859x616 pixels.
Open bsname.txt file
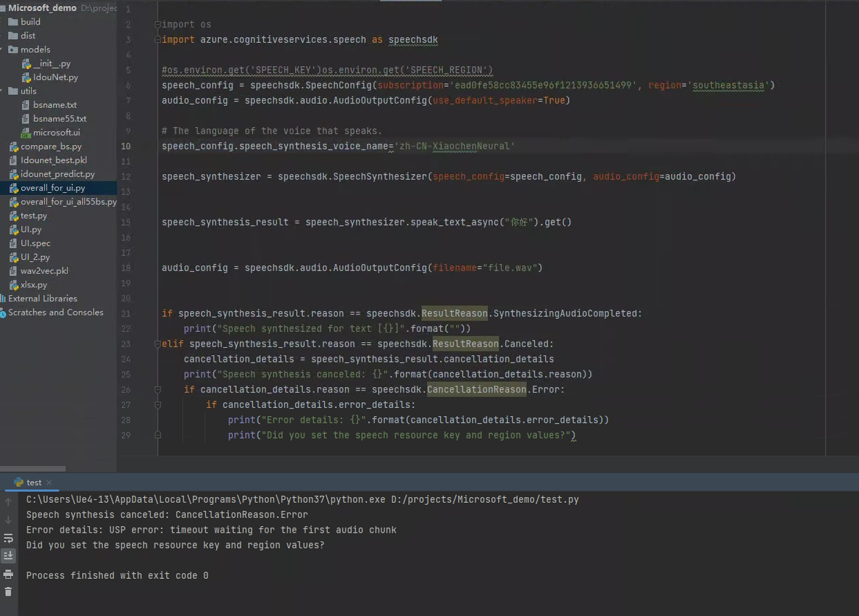[x=55, y=105]
